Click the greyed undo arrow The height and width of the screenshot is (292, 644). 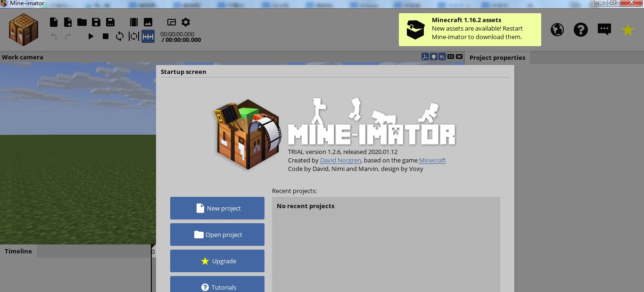(54, 36)
